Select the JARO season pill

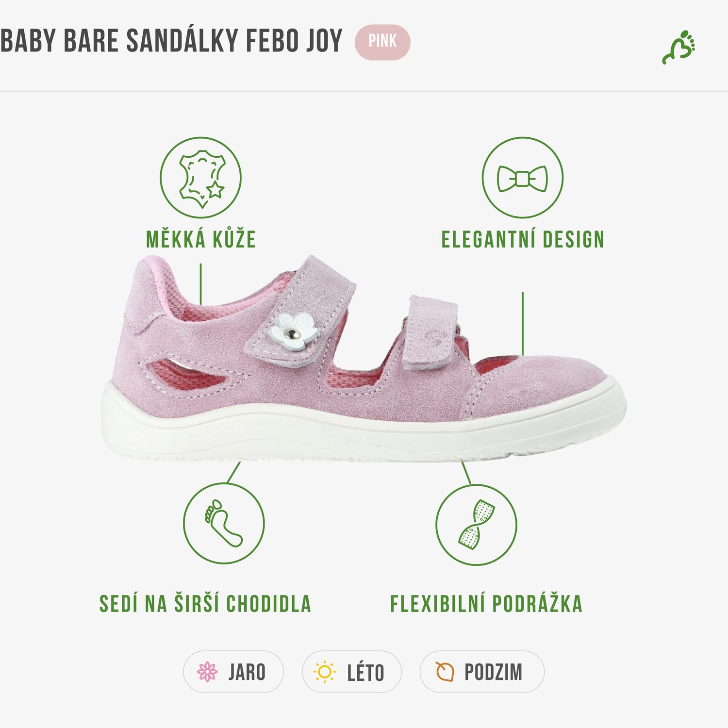click(x=233, y=672)
